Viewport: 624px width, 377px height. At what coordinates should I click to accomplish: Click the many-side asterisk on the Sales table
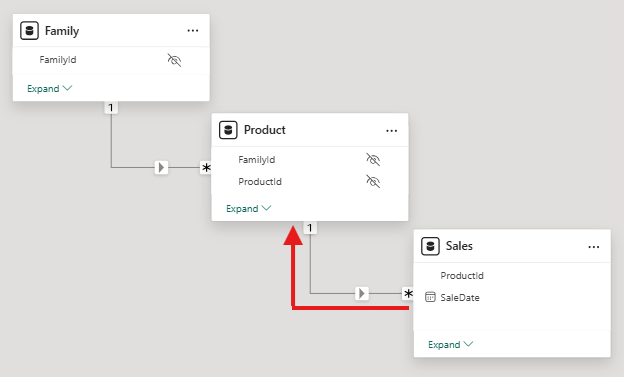pyautogui.click(x=408, y=294)
